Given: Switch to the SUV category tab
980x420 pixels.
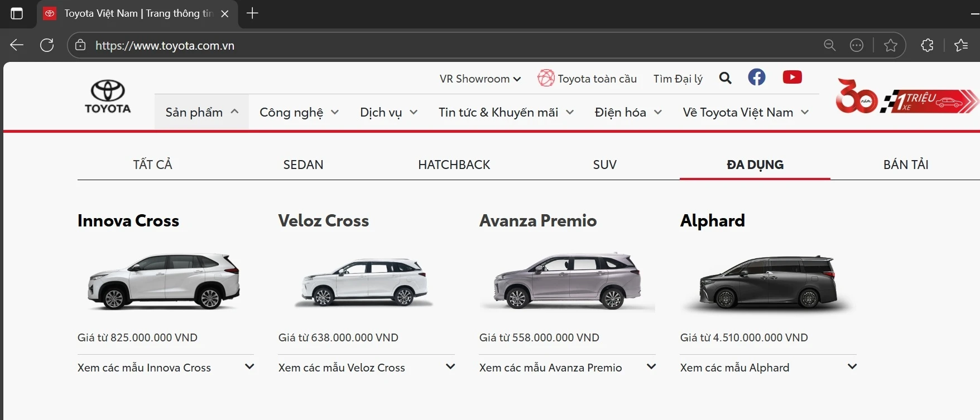Looking at the screenshot, I should (604, 165).
